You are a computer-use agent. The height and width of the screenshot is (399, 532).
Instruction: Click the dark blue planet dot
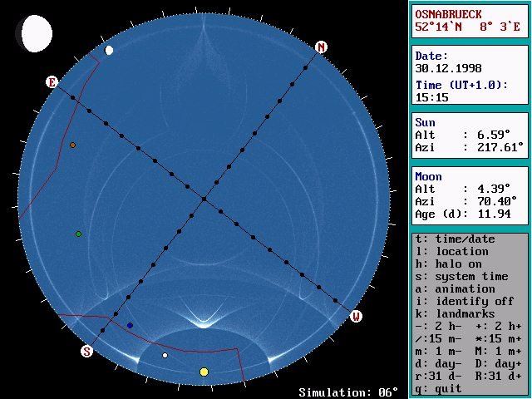[130, 325]
